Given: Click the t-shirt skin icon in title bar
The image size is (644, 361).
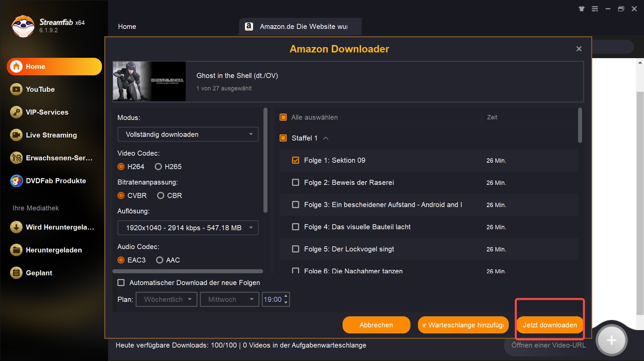Looking at the screenshot, I should coord(581,9).
